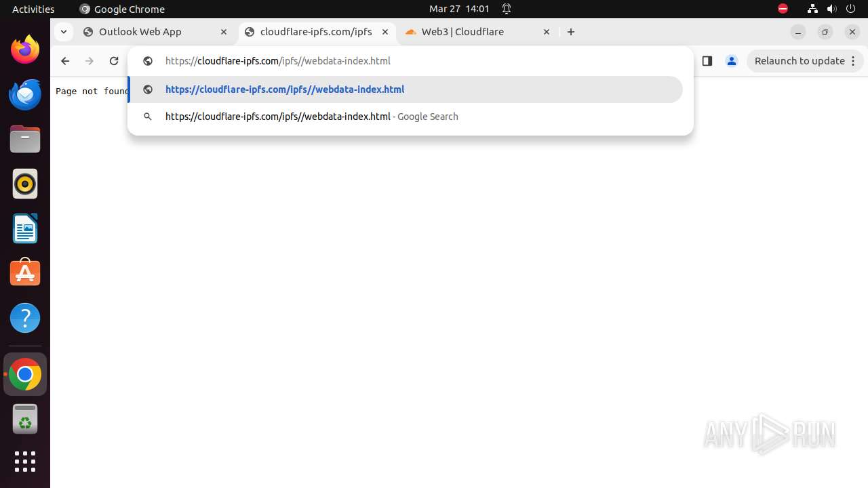Screen dimensions: 868x488
Task: Click the Page not found text
Action: click(x=92, y=91)
